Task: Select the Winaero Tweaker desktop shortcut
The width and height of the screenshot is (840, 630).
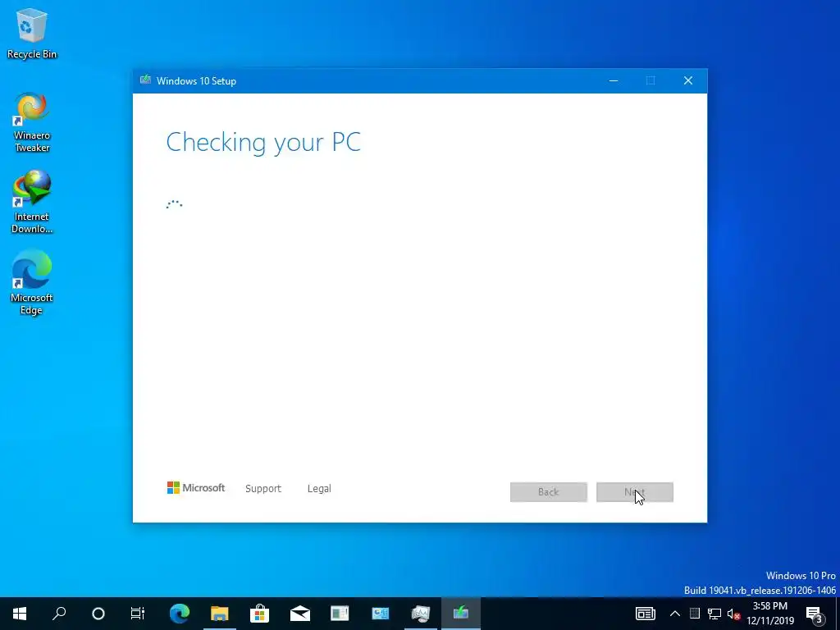Action: pyautogui.click(x=32, y=123)
